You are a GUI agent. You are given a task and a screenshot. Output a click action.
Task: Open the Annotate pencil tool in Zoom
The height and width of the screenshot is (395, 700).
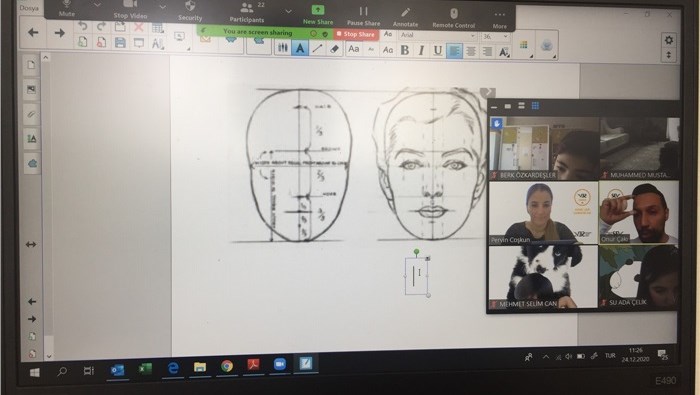tap(405, 17)
